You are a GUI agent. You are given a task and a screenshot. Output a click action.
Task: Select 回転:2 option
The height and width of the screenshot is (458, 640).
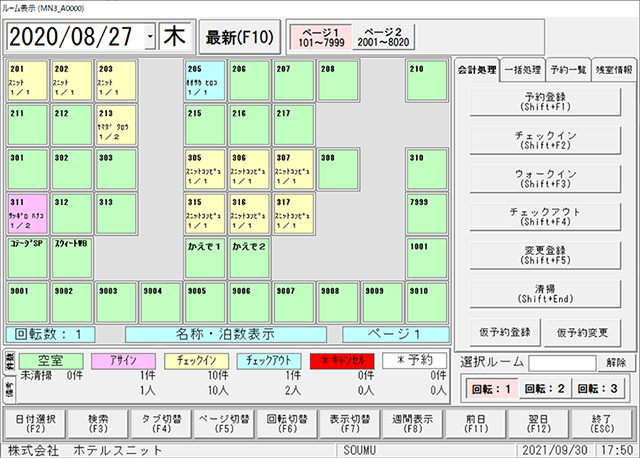click(545, 389)
